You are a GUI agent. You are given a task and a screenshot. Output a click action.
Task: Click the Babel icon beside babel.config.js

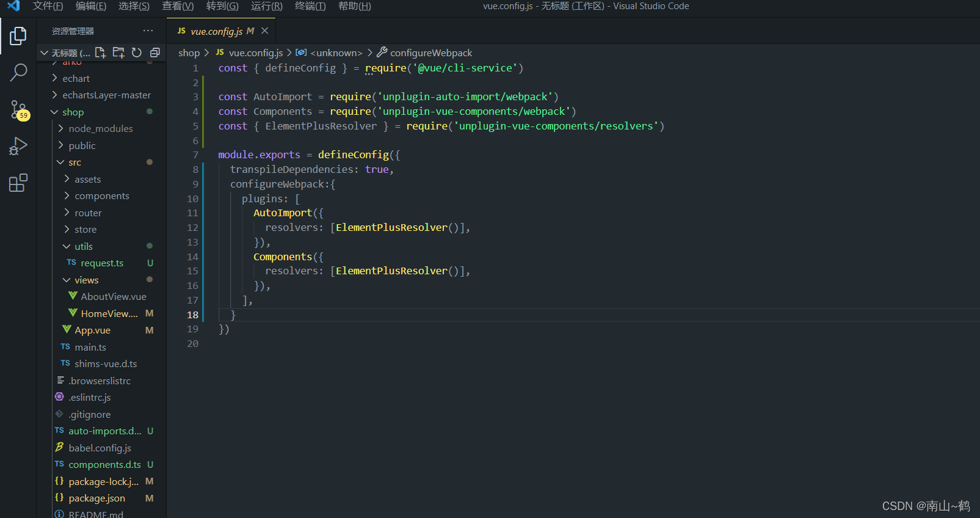59,448
